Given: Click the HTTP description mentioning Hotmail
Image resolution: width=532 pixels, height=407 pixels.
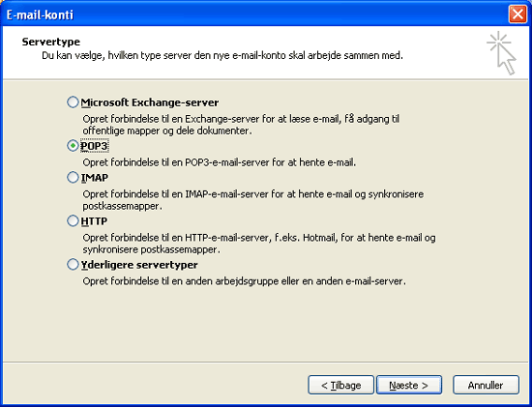Looking at the screenshot, I should tap(259, 244).
